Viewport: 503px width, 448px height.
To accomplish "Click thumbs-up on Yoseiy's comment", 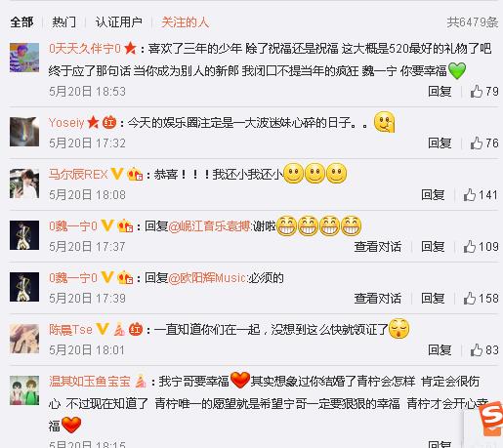I will click(x=477, y=143).
